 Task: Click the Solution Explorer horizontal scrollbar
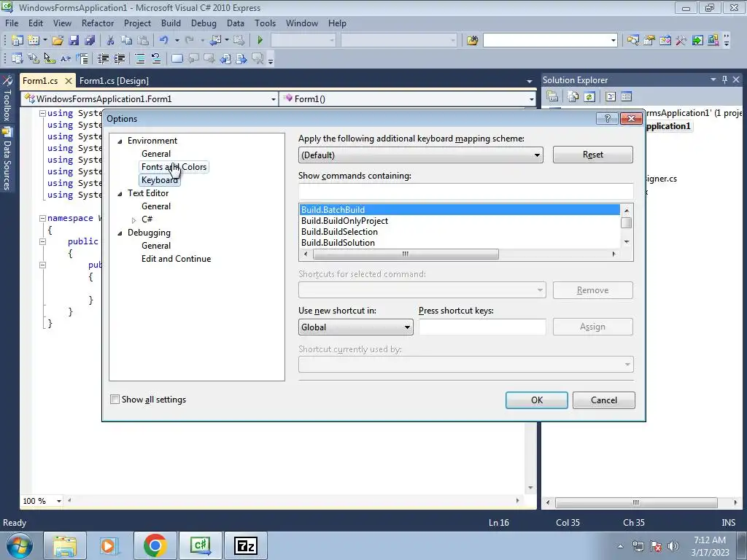click(x=636, y=502)
